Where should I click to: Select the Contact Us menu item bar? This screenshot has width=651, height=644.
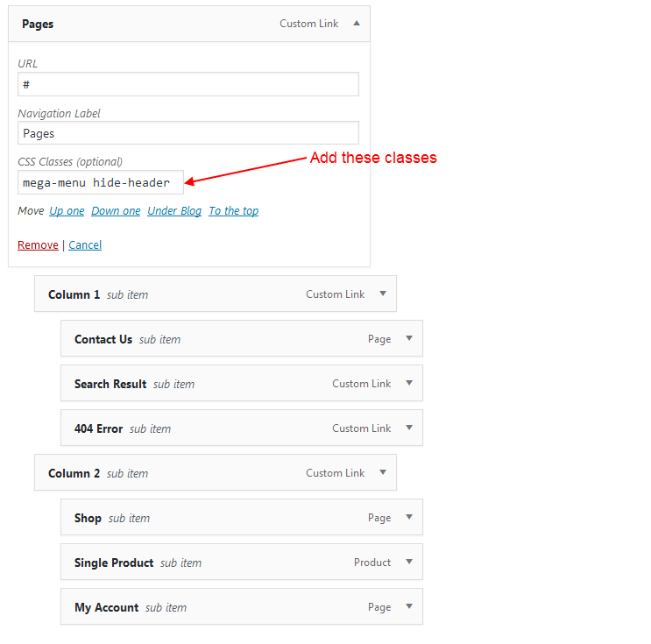(x=242, y=338)
